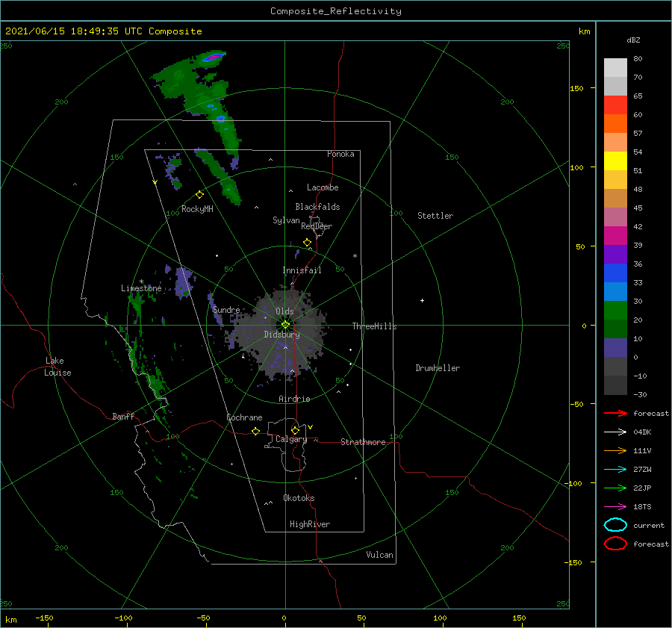Click the Limestone label
Viewport: 672px width, 628px height.
141,288
